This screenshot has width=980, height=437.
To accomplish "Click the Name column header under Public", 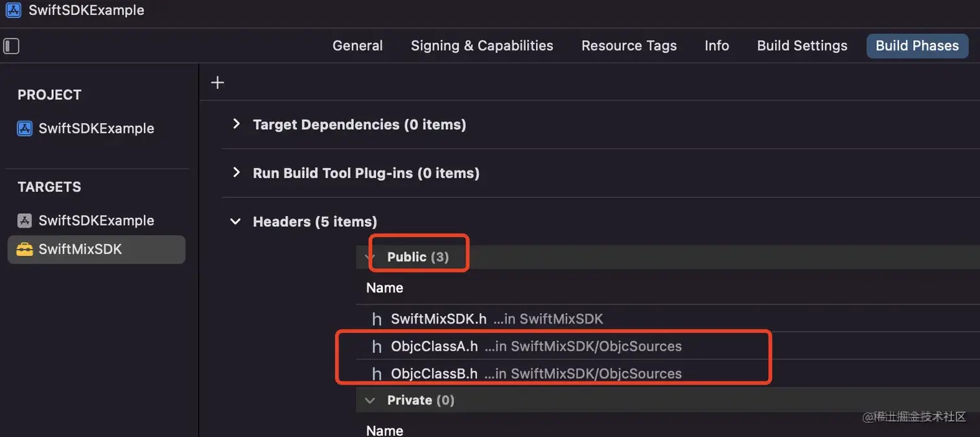I will 385,288.
